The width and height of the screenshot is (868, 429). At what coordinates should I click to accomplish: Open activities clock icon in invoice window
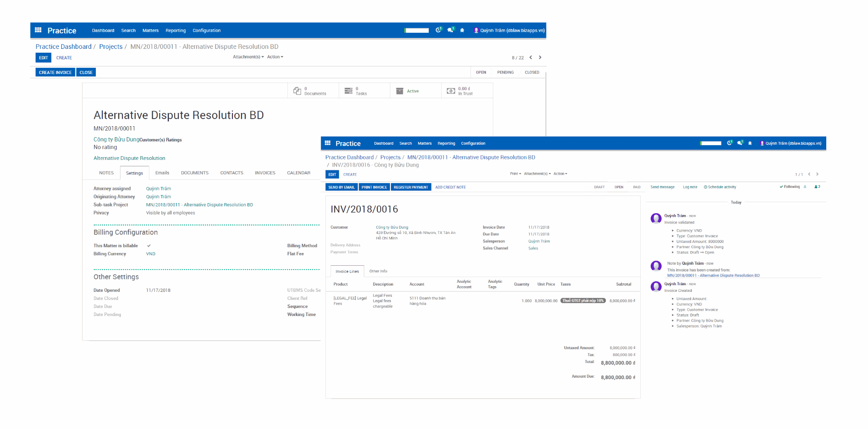coord(729,143)
